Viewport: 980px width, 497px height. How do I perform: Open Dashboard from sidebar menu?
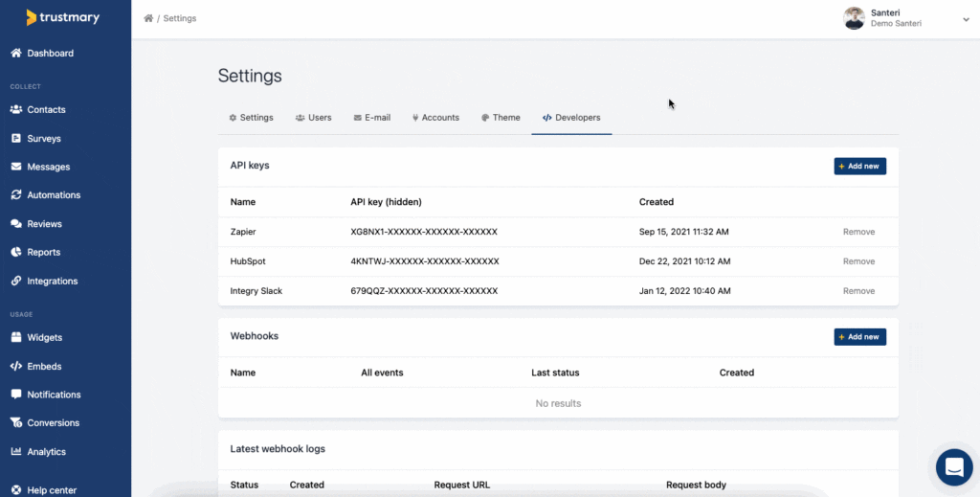tap(50, 53)
